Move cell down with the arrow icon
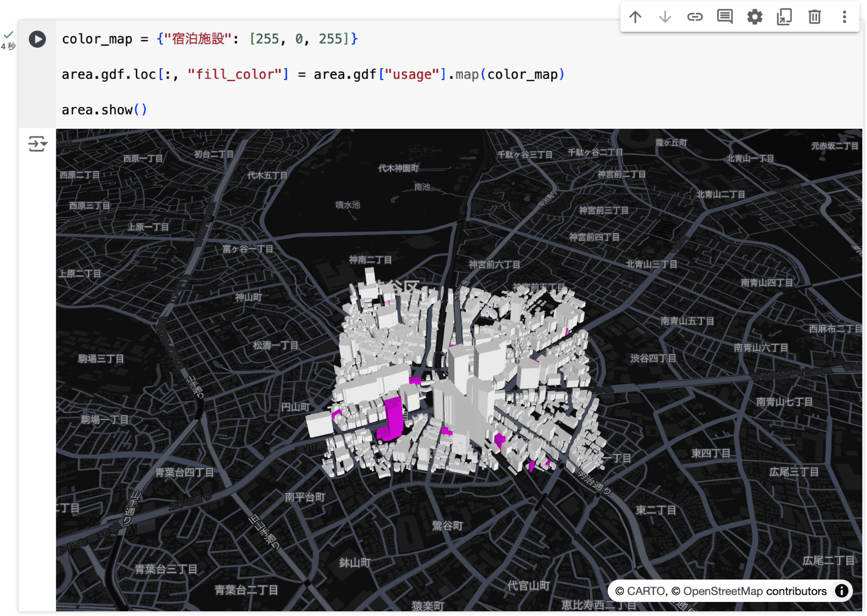 click(665, 16)
